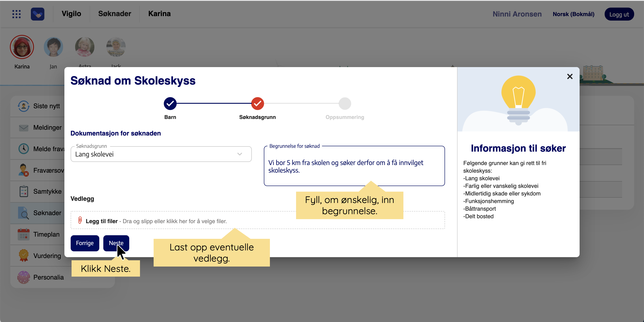The height and width of the screenshot is (322, 644).
Task: Expand the Søknadsgrunn dropdown chevron
Action: 239,154
